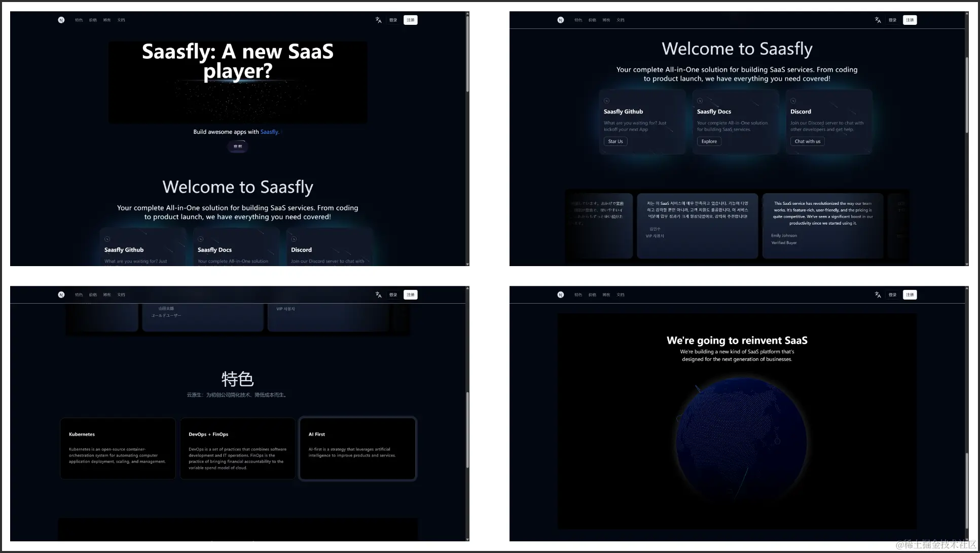Select the Kubernetes feature card
The height and width of the screenshot is (553, 980).
(118, 449)
